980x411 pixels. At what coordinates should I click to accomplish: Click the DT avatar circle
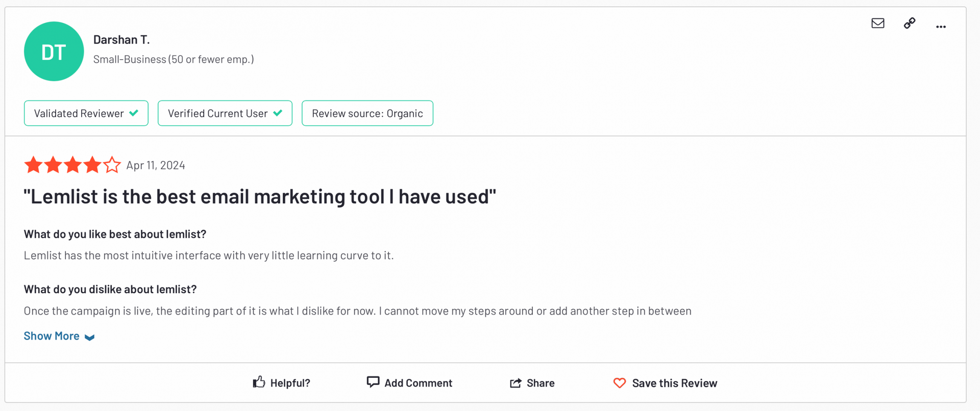point(54,51)
